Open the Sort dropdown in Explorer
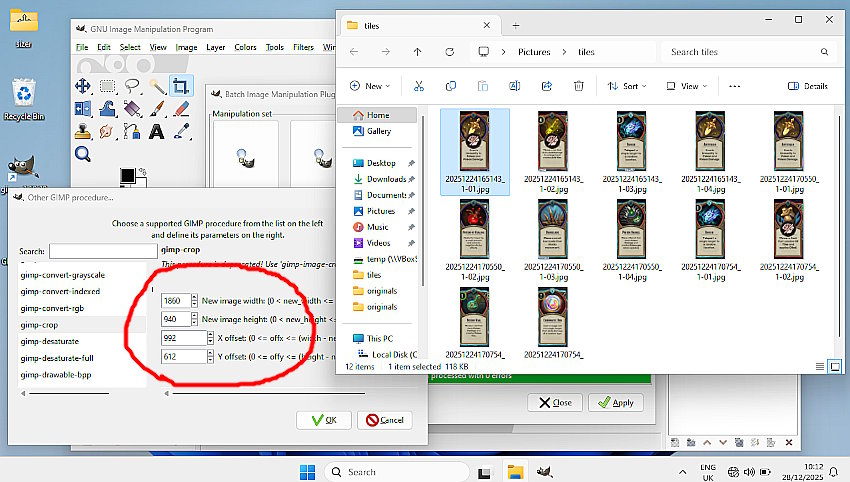Image resolution: width=850 pixels, height=482 pixels. point(627,86)
